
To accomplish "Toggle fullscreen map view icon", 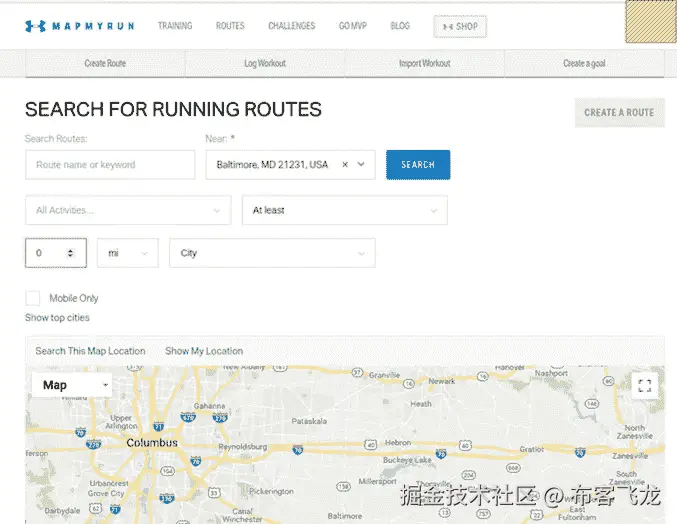I will 645,385.
